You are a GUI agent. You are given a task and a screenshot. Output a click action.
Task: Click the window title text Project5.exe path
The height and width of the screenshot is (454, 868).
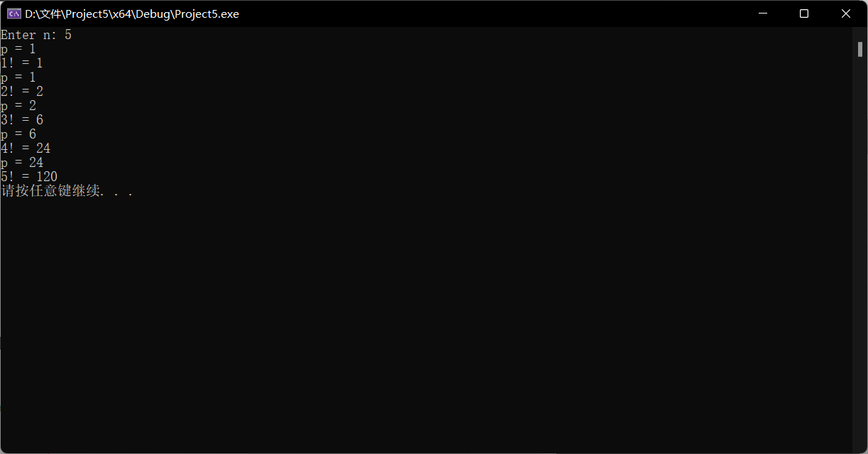[x=132, y=14]
